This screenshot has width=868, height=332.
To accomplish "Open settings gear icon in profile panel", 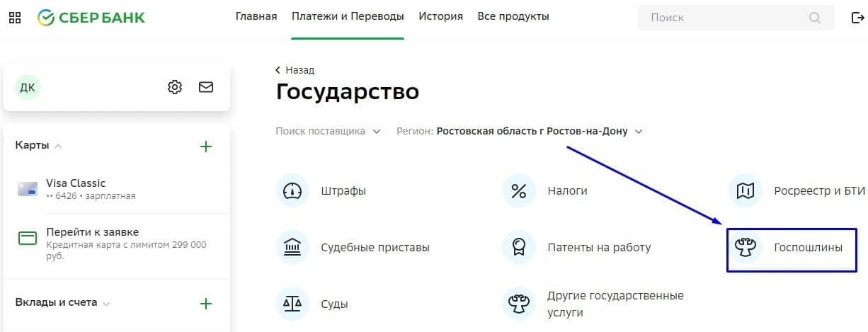I will [175, 87].
